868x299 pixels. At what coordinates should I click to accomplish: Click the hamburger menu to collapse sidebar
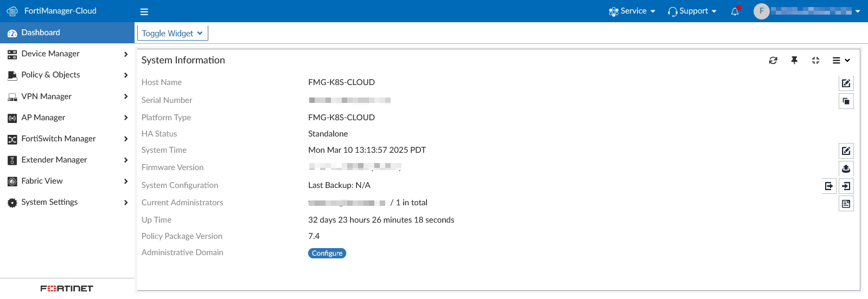click(144, 11)
